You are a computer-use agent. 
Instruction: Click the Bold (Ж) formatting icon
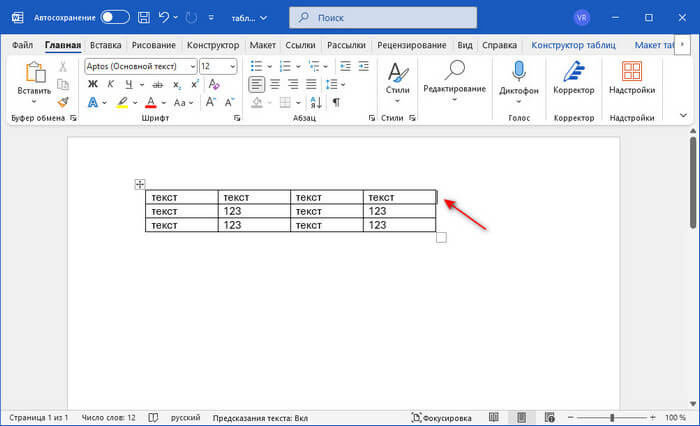[92, 84]
